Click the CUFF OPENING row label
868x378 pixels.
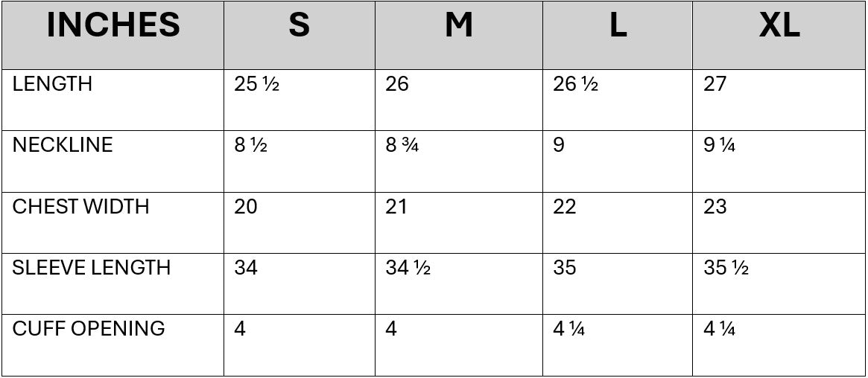coord(89,328)
